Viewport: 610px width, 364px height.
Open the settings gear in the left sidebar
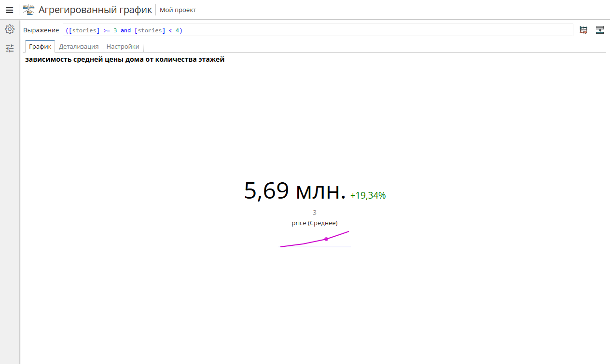point(10,29)
